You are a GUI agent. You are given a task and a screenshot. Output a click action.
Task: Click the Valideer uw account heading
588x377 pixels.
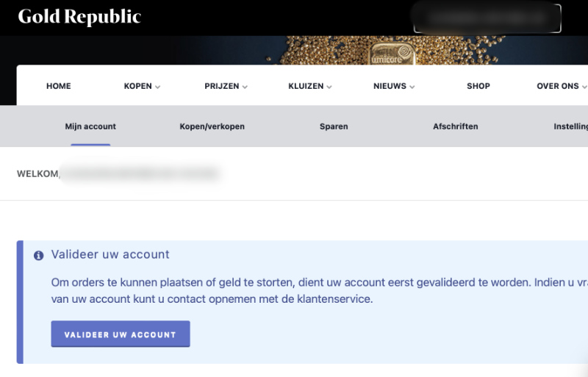point(110,254)
